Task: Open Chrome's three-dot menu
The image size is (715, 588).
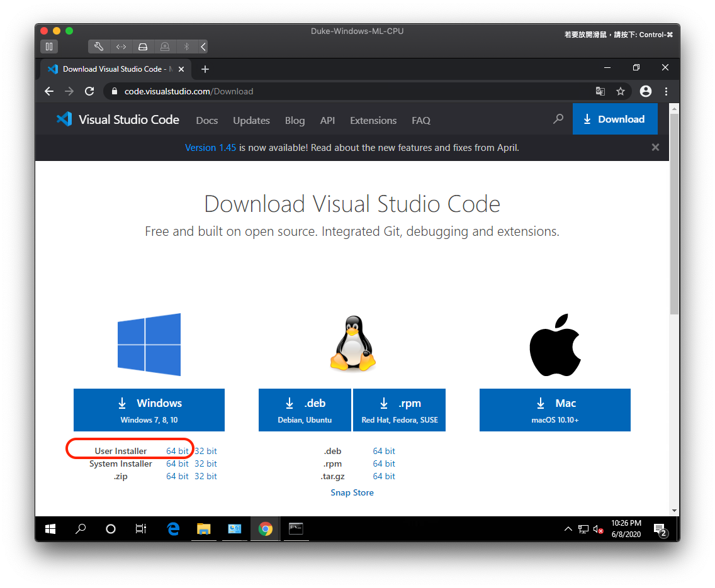Action: [665, 91]
